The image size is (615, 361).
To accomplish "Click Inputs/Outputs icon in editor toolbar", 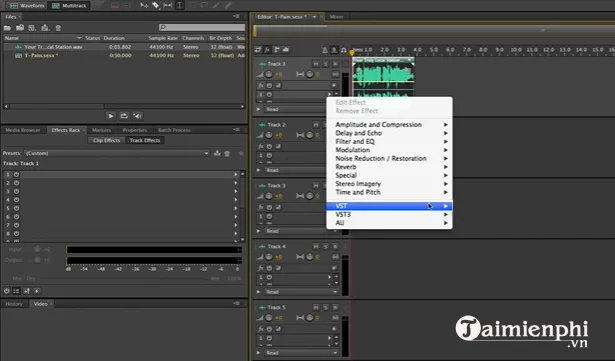I will tap(258, 49).
